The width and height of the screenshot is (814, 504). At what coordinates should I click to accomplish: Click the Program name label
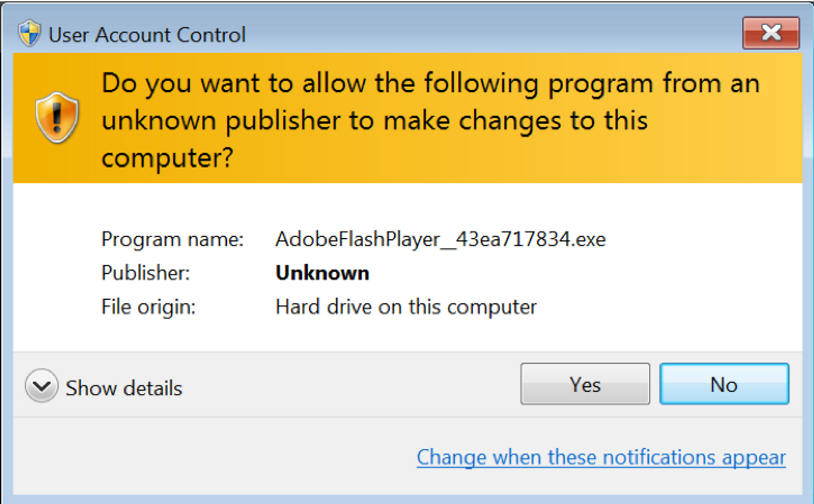coord(173,239)
